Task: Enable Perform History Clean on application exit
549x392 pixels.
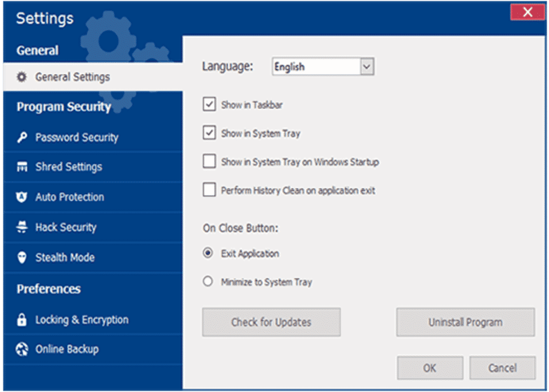Action: point(209,190)
